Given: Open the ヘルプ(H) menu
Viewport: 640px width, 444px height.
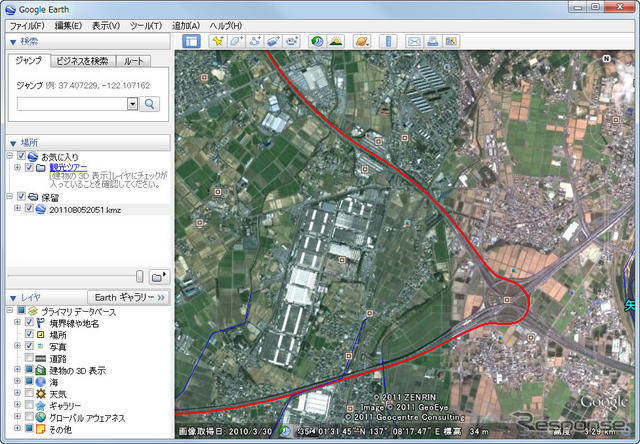Looking at the screenshot, I should (225, 26).
